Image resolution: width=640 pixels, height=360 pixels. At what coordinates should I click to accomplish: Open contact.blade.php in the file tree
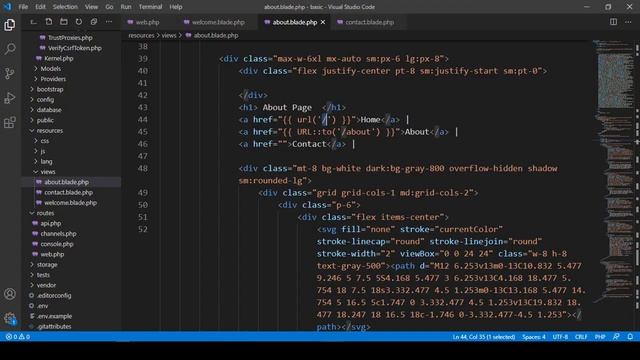pos(68,192)
